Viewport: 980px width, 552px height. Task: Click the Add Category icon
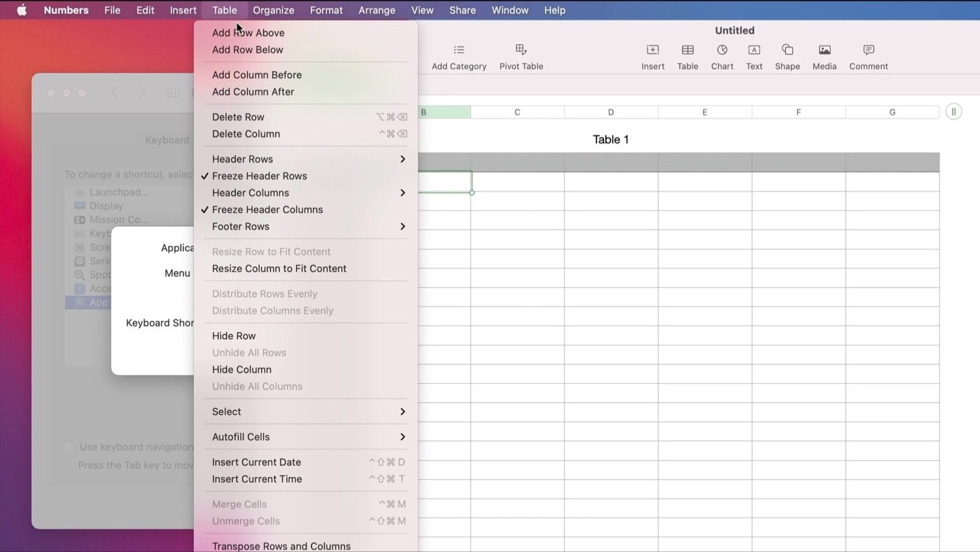coord(458,50)
